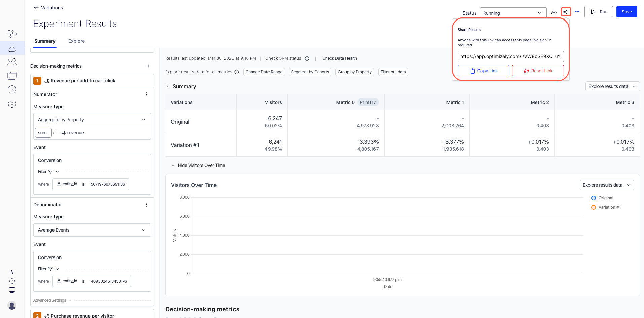This screenshot has height=318, width=644.
Task: Switch to the Explore tab
Action: pyautogui.click(x=76, y=41)
